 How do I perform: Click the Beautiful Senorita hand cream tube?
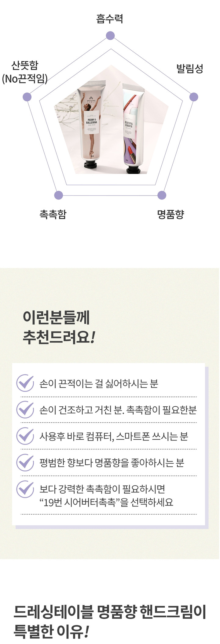coord(133,128)
